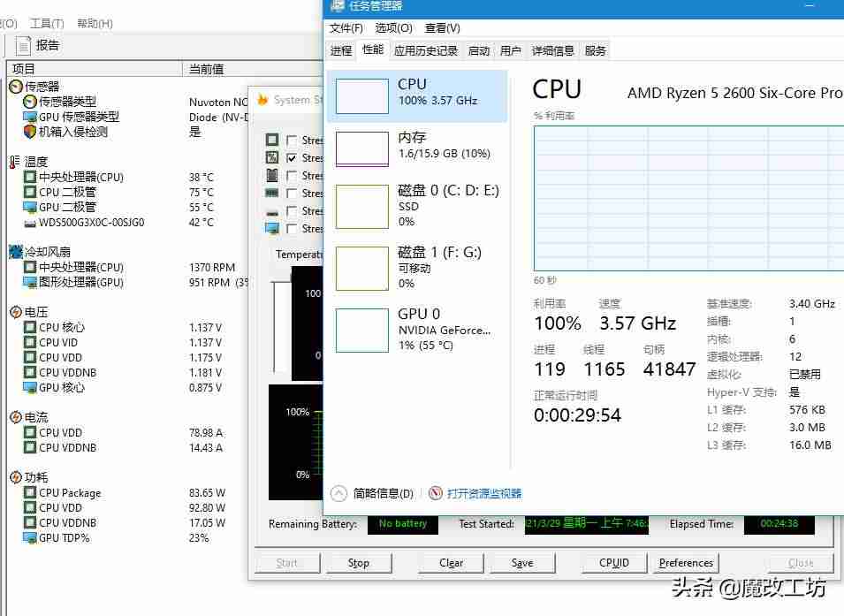Select the CPU VDDNB current row

pyautogui.click(x=126, y=447)
